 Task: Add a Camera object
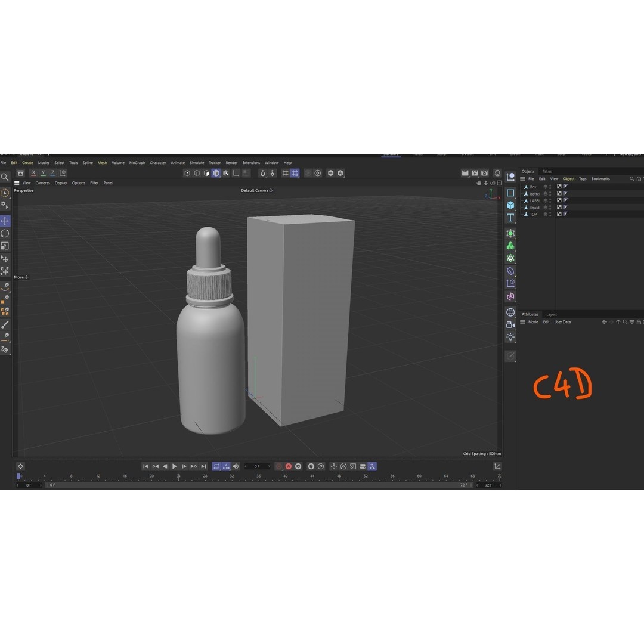point(510,324)
